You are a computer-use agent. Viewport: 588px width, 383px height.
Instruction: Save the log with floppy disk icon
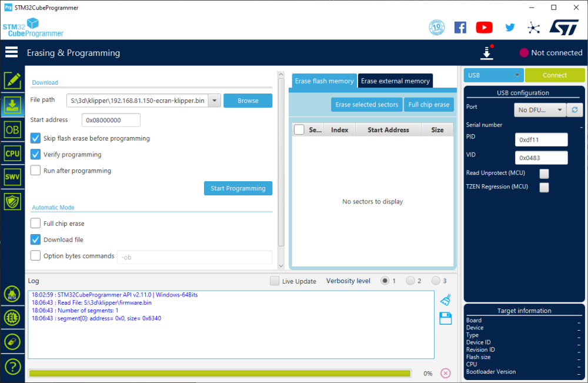446,318
